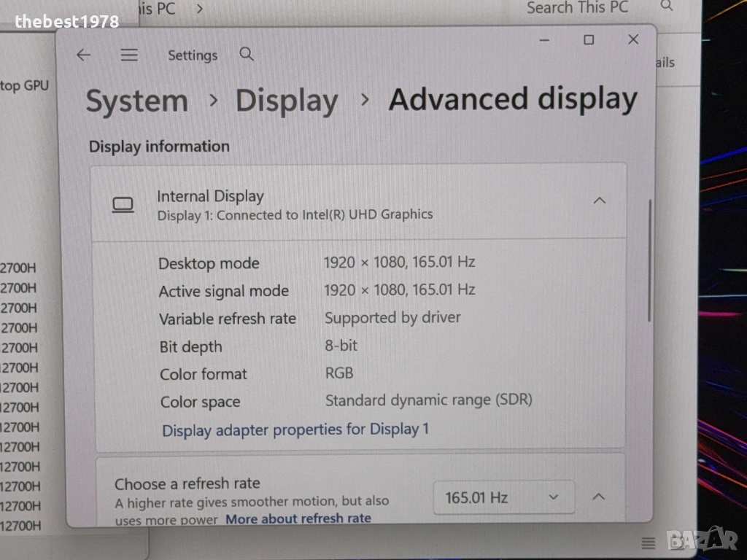The width and height of the screenshot is (747, 560).
Task: Collapse the Choose a refresh rate section
Action: tap(598, 497)
